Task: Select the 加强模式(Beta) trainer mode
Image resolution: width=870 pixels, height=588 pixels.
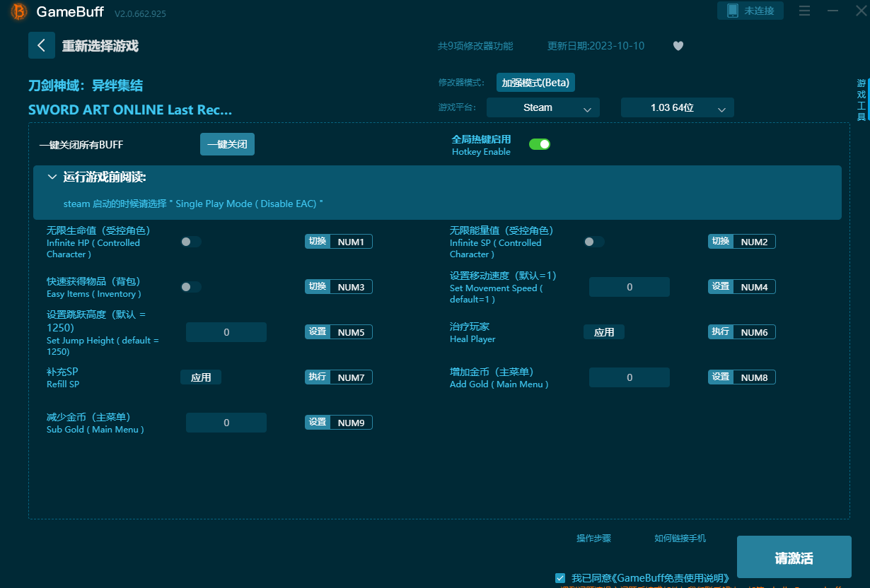Action: coord(535,83)
